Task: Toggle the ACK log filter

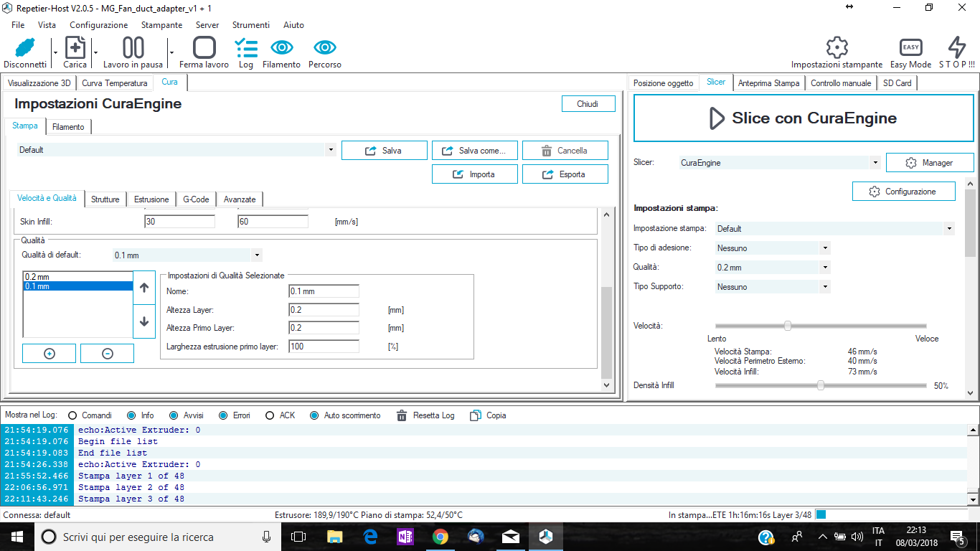Action: [x=270, y=415]
